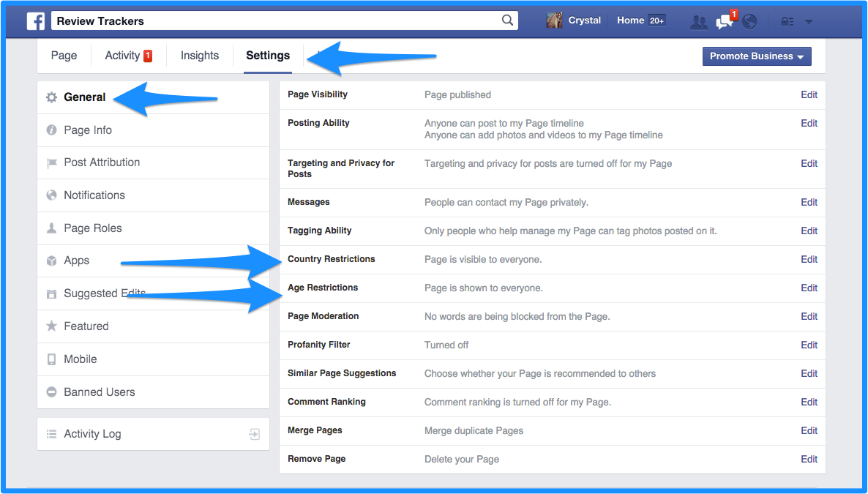Click the Notifications globe icon in sidebar
This screenshot has height=494, width=868.
[x=51, y=195]
